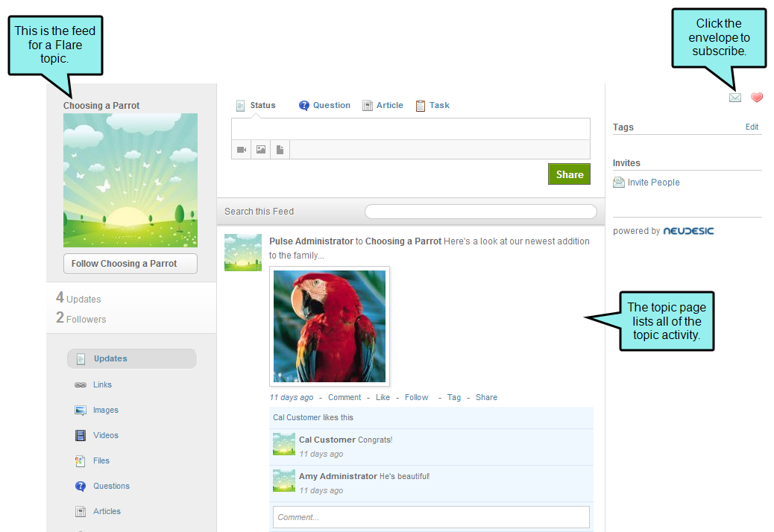Click the large topic landscape image
The image size is (774, 532).
130,180
